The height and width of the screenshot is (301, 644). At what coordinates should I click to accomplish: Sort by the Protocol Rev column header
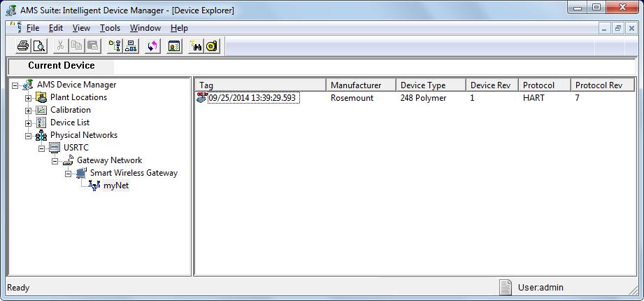[603, 85]
